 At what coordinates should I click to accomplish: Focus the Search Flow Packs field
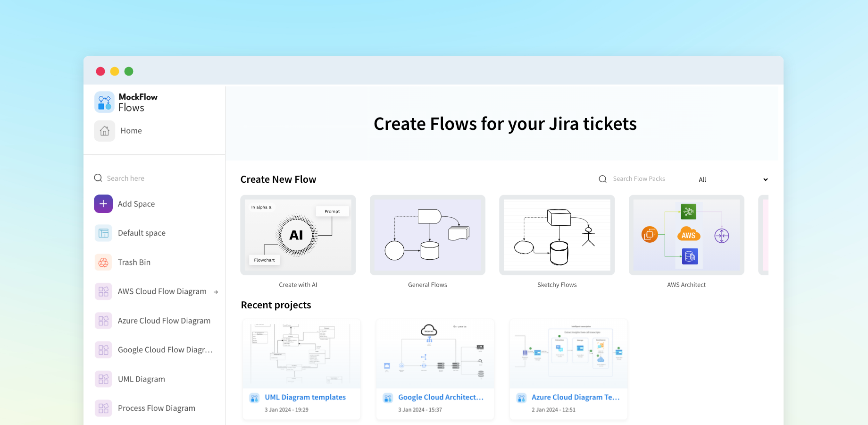tap(639, 179)
